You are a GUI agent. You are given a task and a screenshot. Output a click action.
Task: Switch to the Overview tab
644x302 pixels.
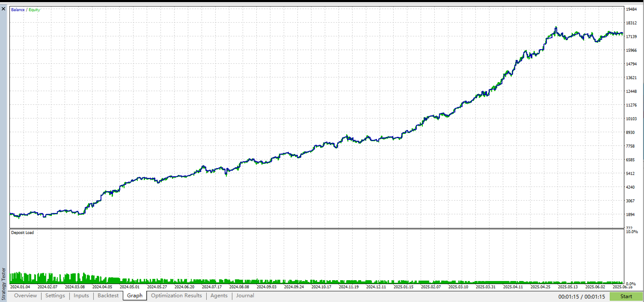coord(26,296)
